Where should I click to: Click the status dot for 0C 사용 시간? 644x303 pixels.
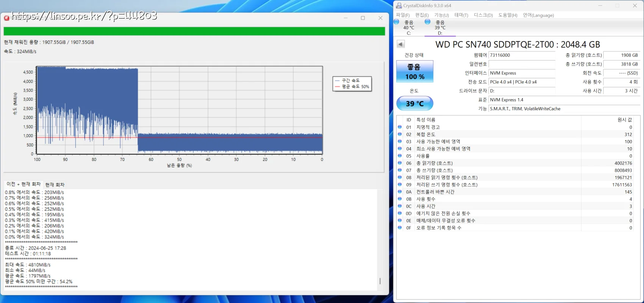click(400, 206)
